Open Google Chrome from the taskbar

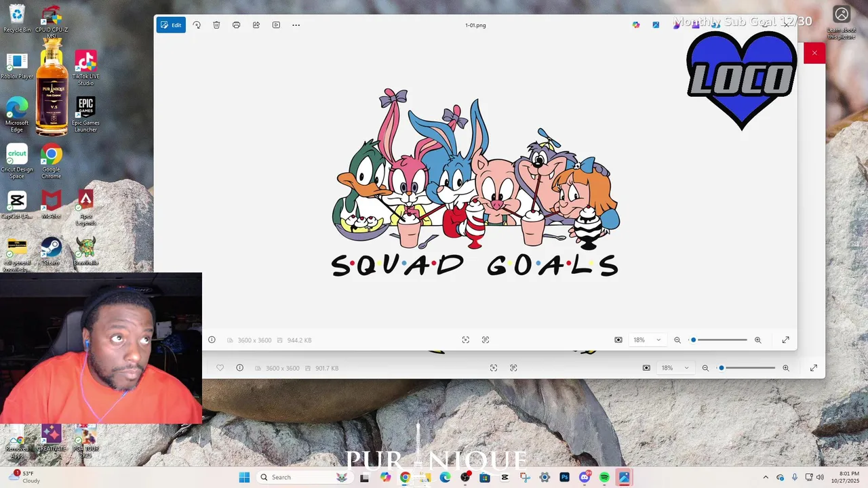(x=405, y=477)
